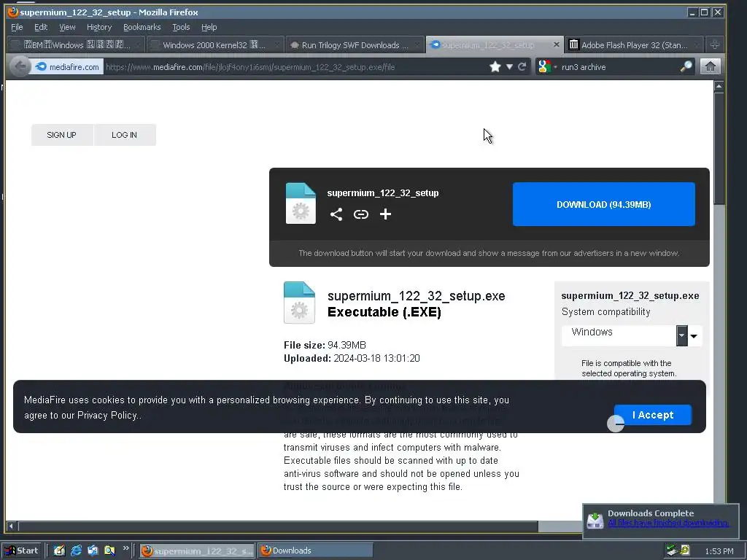Image resolution: width=747 pixels, height=560 pixels.
Task: Click the search box containing run3 archive
Action: 619,67
